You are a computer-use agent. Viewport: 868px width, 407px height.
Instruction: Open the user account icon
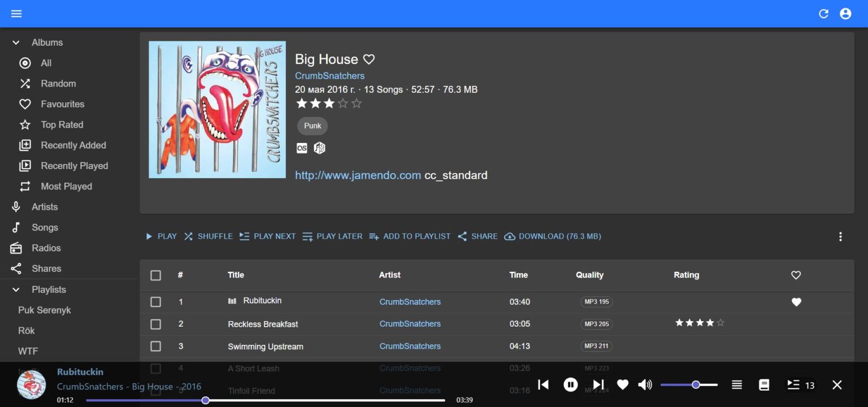(x=845, y=14)
